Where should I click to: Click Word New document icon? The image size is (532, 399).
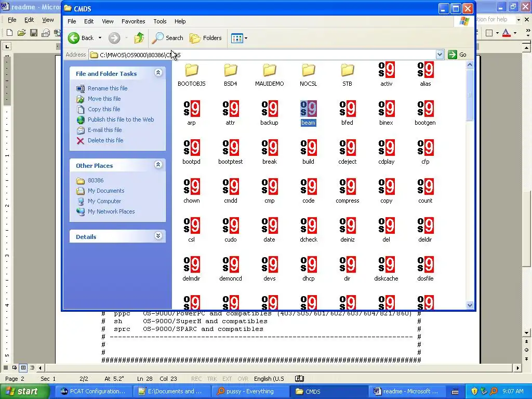coord(9,33)
